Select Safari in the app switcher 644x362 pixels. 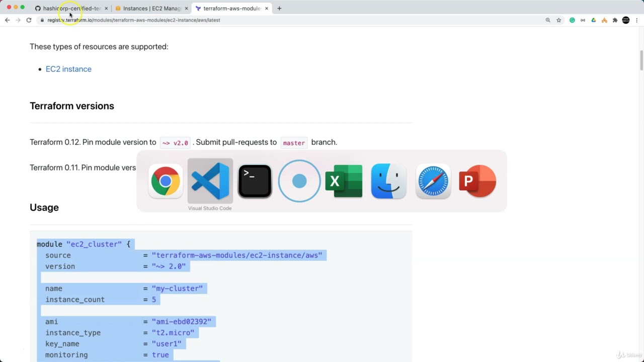tap(433, 181)
